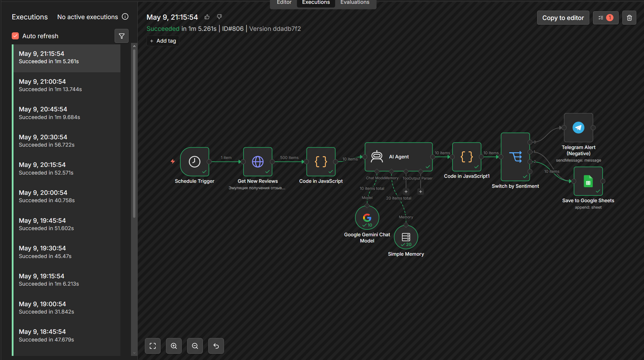Open execution May 9, 19:00:54
The width and height of the screenshot is (644, 360).
(66, 309)
